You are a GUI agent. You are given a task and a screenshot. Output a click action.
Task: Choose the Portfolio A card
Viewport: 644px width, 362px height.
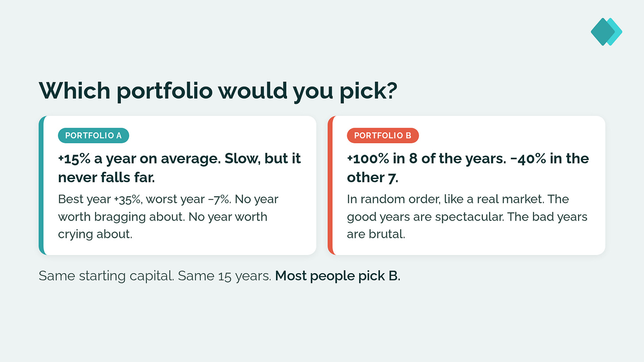point(177,185)
